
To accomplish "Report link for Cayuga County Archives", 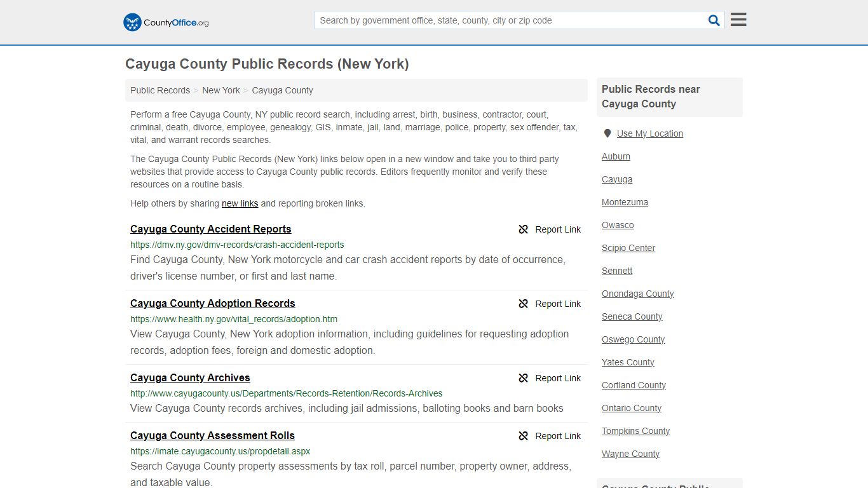I will pyautogui.click(x=558, y=378).
